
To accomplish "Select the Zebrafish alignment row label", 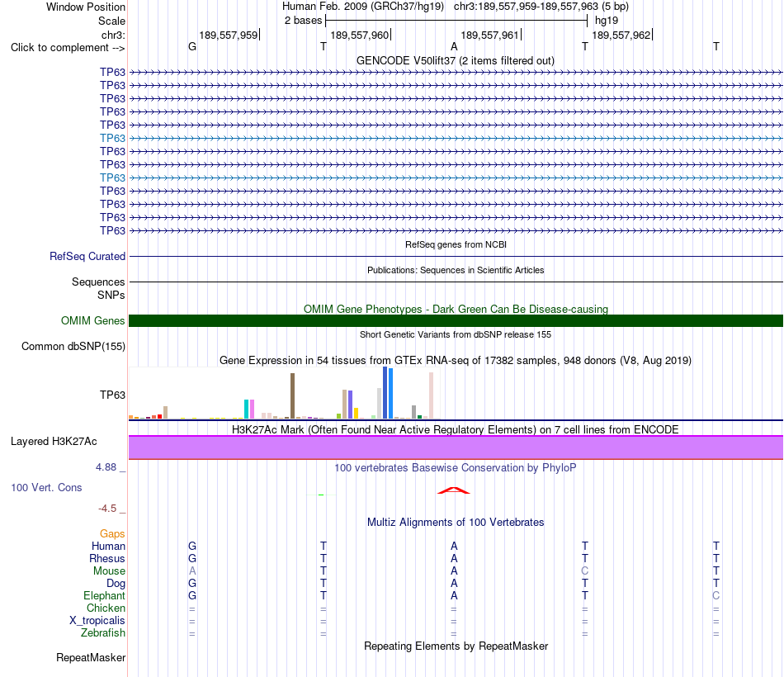I will (x=103, y=632).
